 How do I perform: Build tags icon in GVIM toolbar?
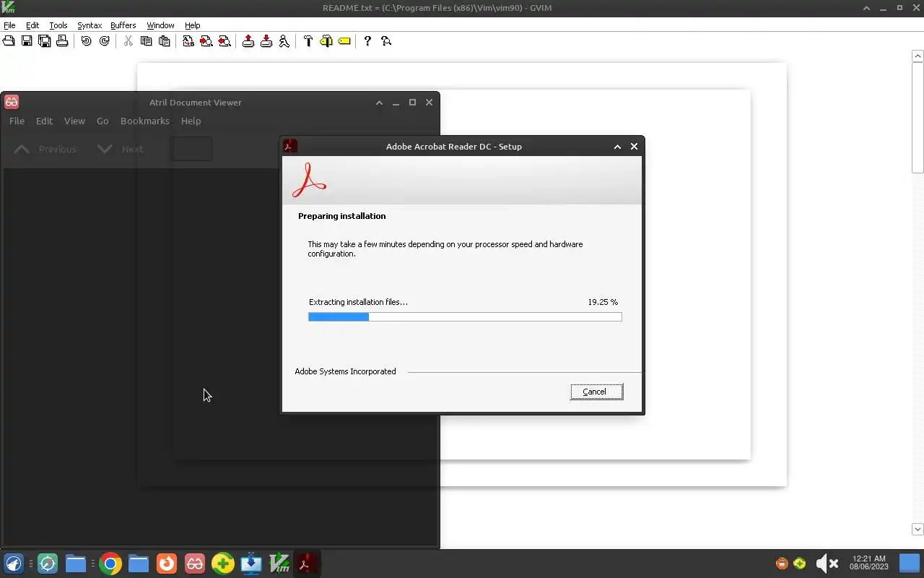[326, 41]
